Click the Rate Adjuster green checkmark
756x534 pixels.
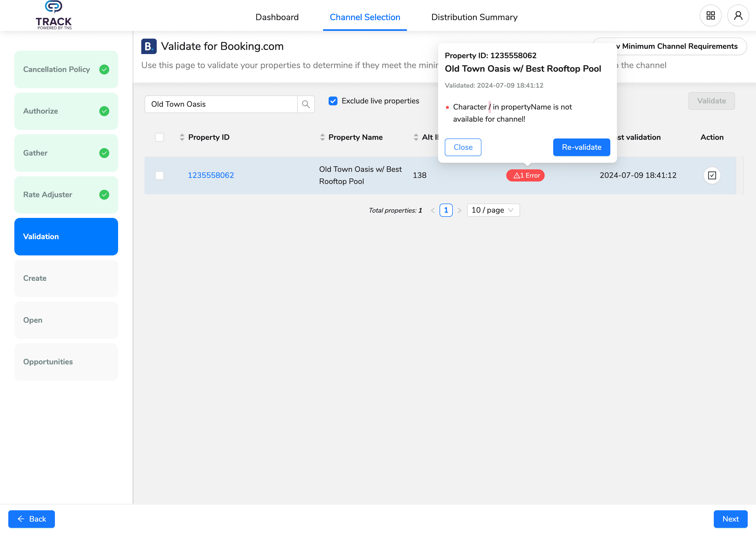point(104,195)
